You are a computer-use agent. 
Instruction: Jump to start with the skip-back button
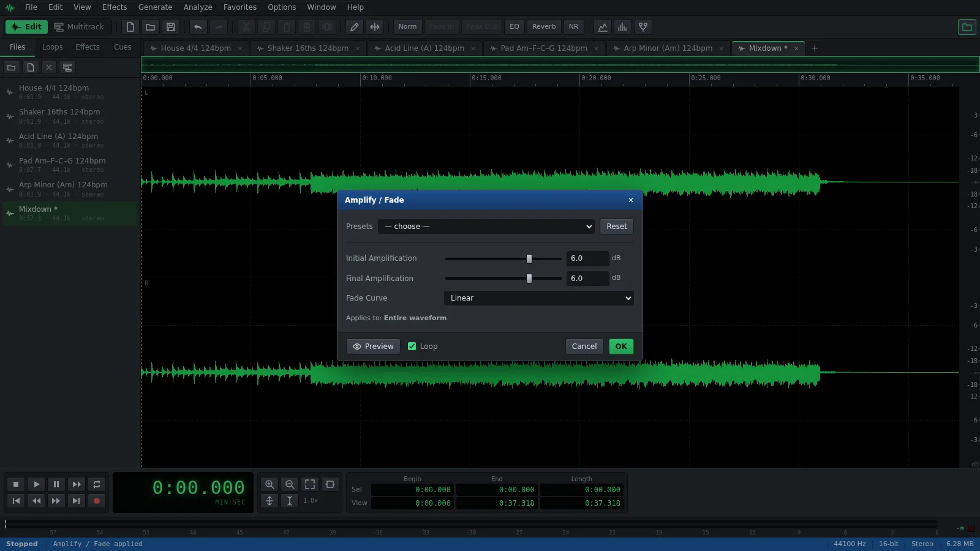(16, 501)
